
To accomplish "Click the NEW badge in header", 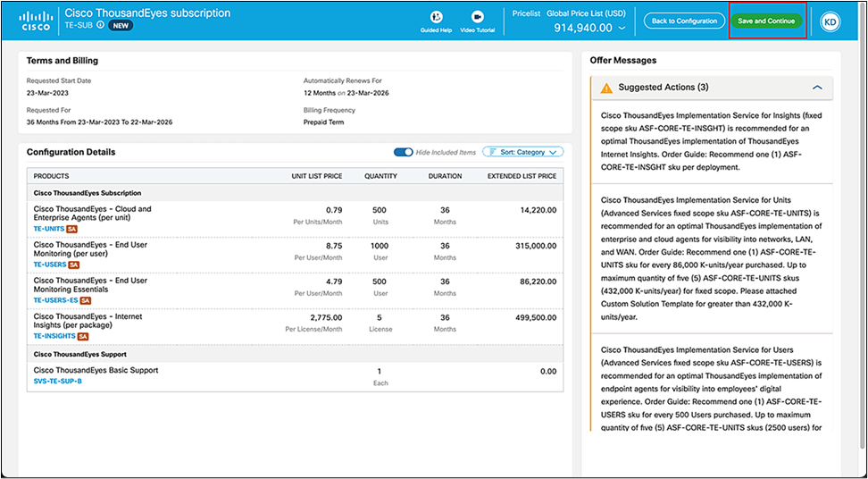I will (x=121, y=25).
